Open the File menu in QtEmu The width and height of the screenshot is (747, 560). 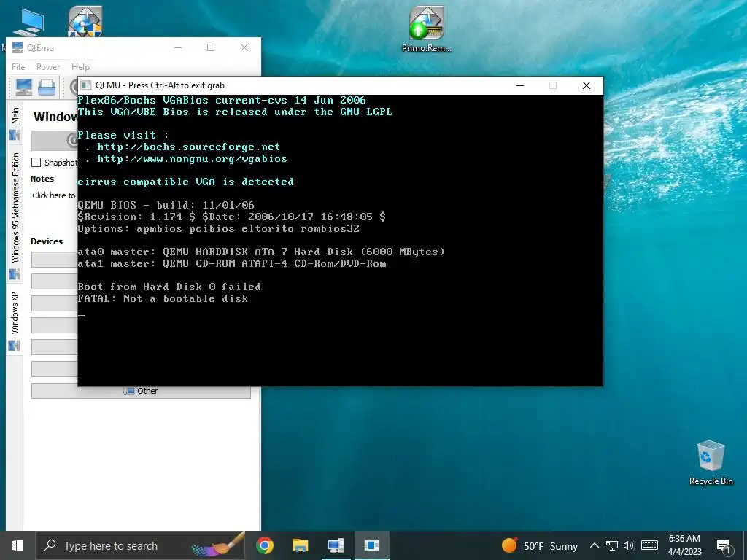coord(18,66)
